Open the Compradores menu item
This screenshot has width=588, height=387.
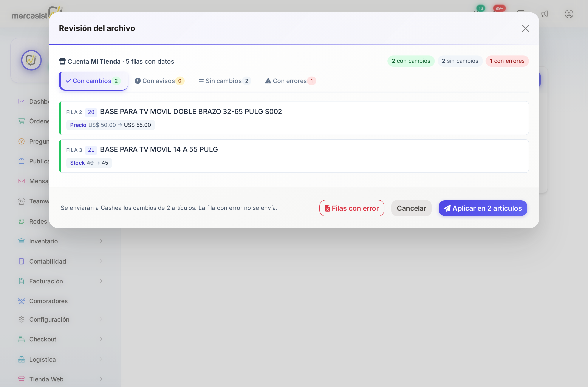coord(60,301)
